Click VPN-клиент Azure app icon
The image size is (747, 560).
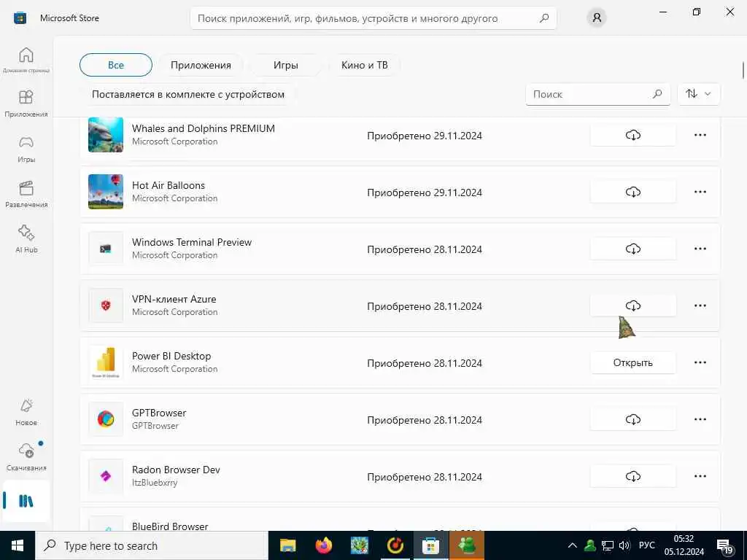coord(106,306)
